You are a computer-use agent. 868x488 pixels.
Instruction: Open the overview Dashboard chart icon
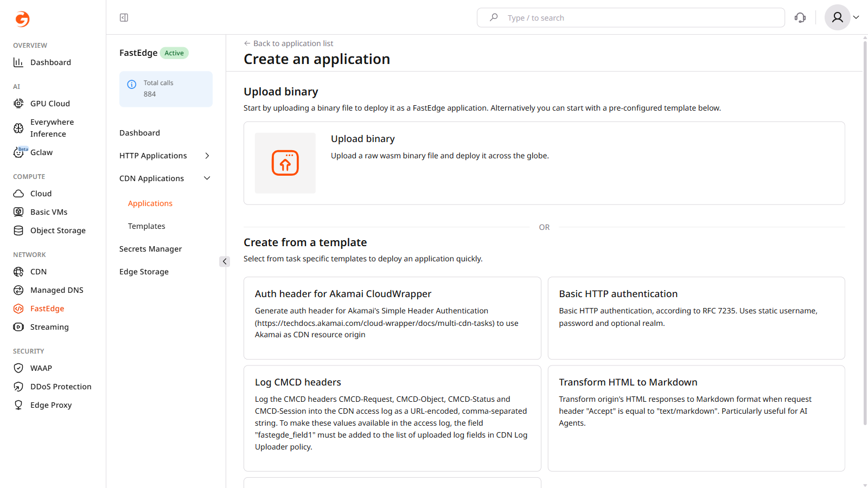18,62
